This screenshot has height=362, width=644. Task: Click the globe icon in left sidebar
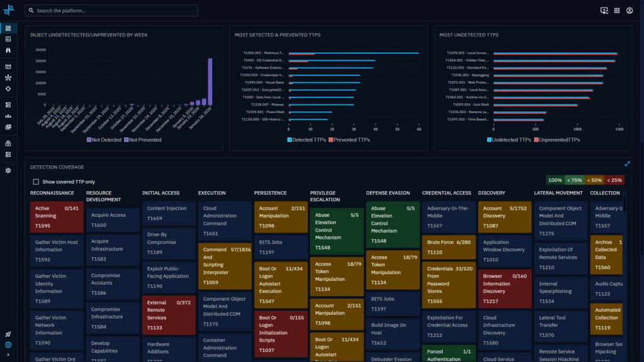[8, 345]
